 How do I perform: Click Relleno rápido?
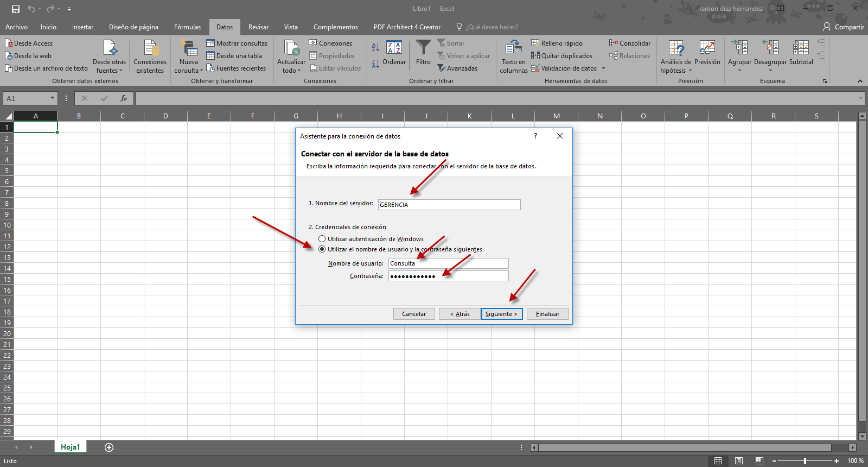click(x=557, y=43)
